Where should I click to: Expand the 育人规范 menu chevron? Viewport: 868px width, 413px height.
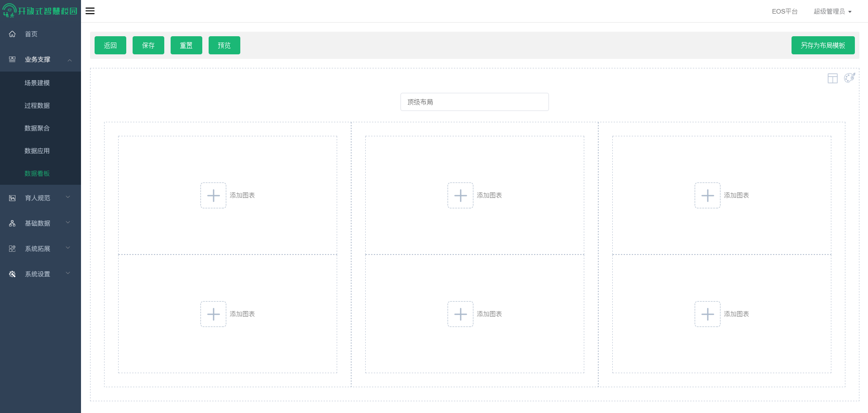[x=68, y=197]
